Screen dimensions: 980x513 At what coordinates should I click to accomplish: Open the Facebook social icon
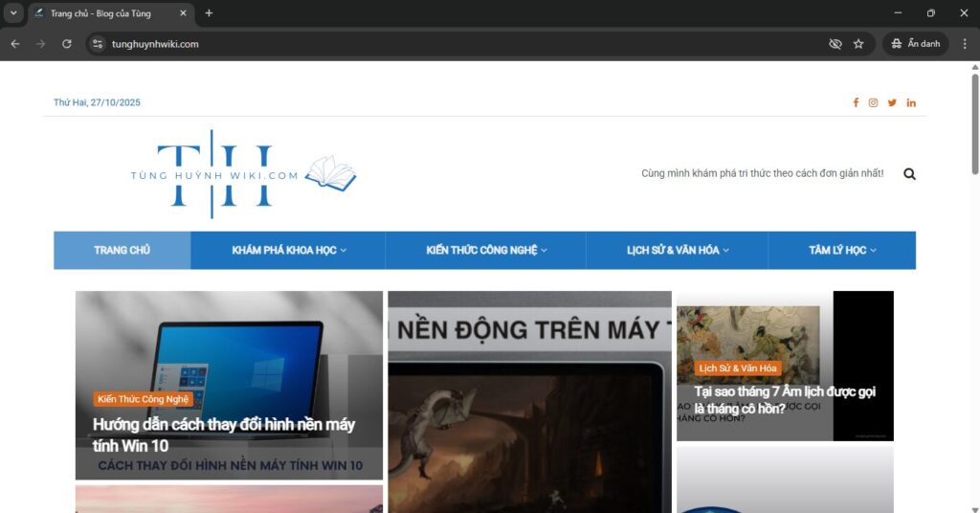856,102
